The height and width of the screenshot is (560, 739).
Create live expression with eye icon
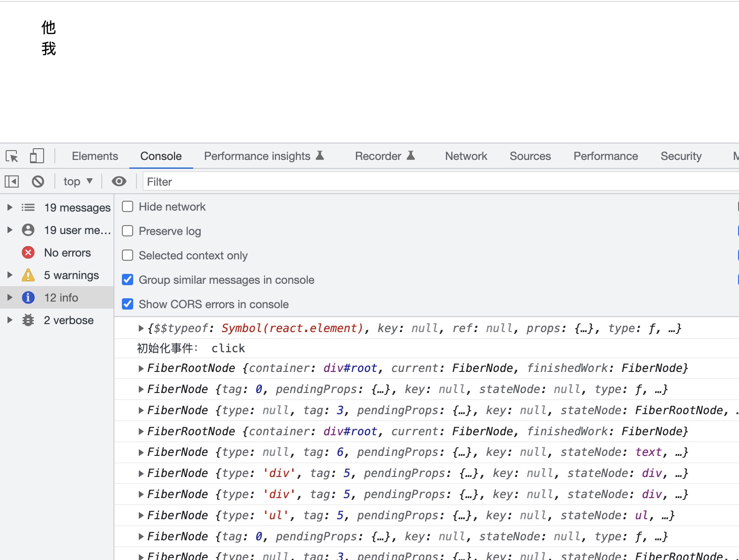119,182
